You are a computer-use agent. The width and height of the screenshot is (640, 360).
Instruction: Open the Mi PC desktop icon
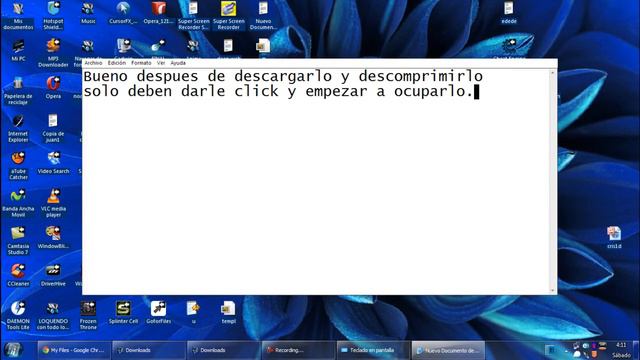pos(18,51)
